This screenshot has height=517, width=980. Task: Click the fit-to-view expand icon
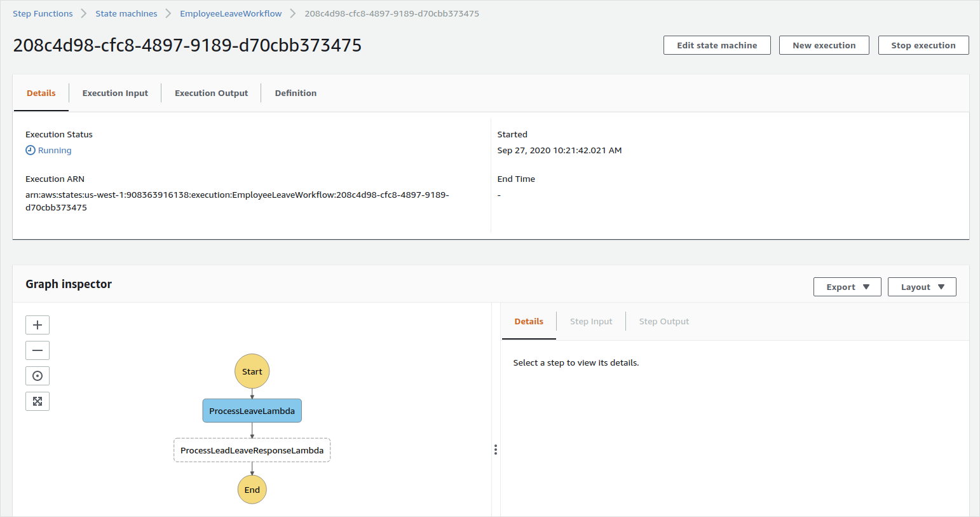point(37,401)
